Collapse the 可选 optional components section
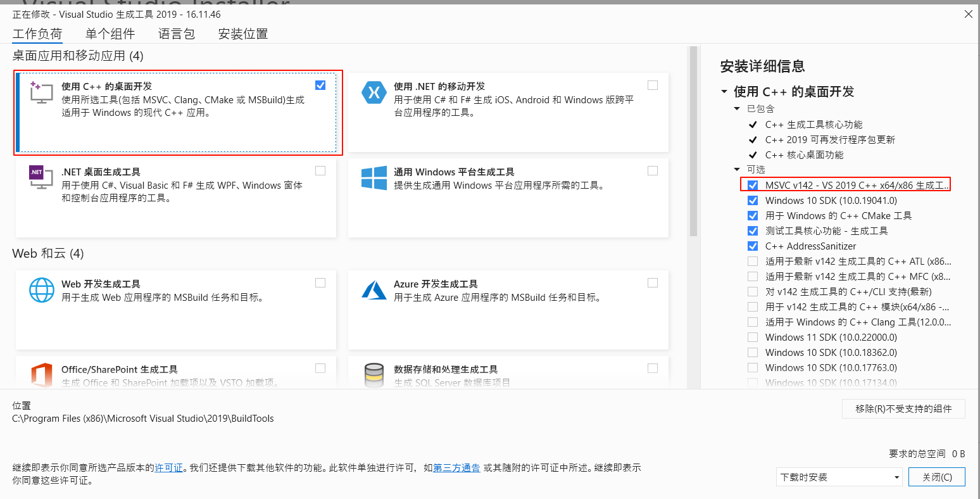 (x=737, y=170)
